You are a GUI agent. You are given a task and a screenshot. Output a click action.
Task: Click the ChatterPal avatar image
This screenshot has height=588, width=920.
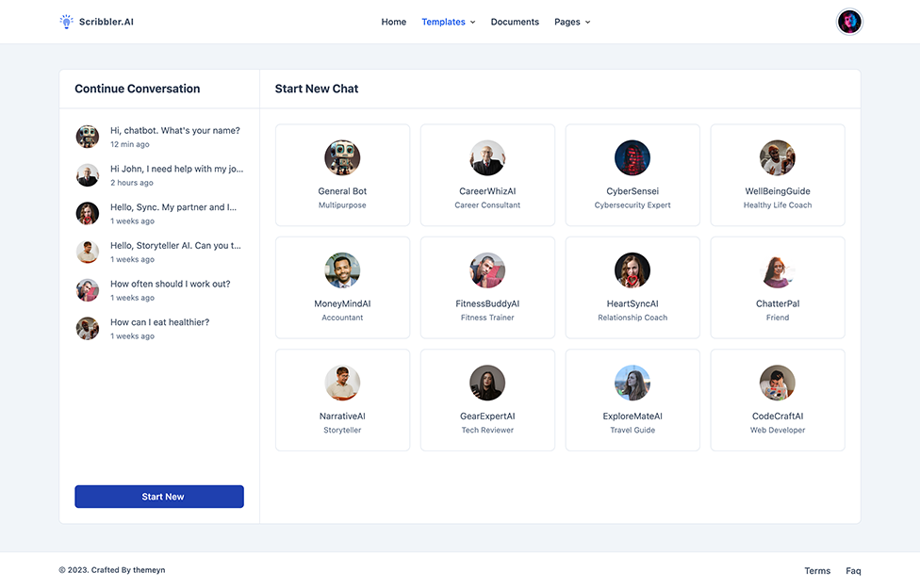[x=778, y=269]
